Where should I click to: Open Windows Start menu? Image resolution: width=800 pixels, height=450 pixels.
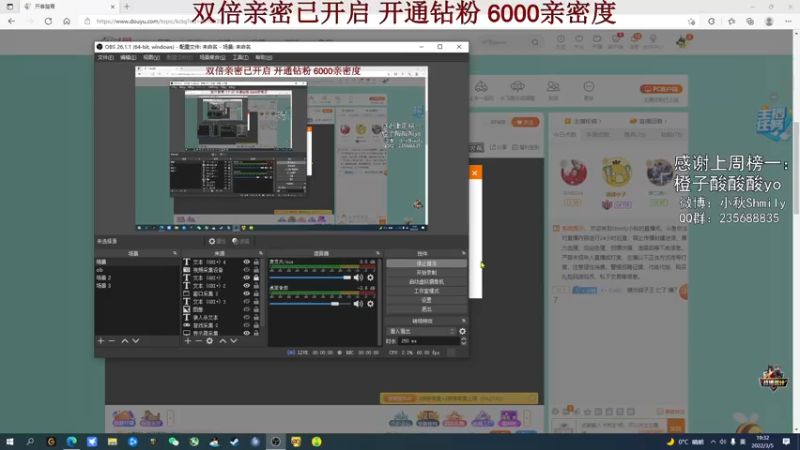tap(10, 442)
